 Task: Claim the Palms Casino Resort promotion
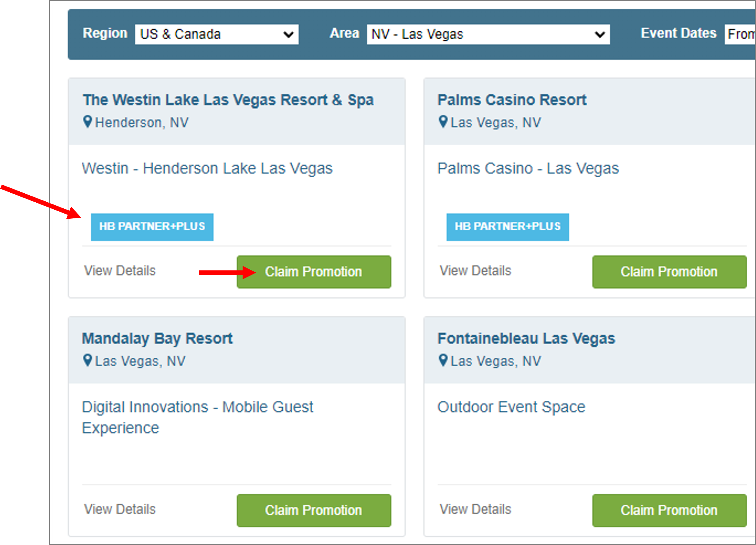point(669,272)
